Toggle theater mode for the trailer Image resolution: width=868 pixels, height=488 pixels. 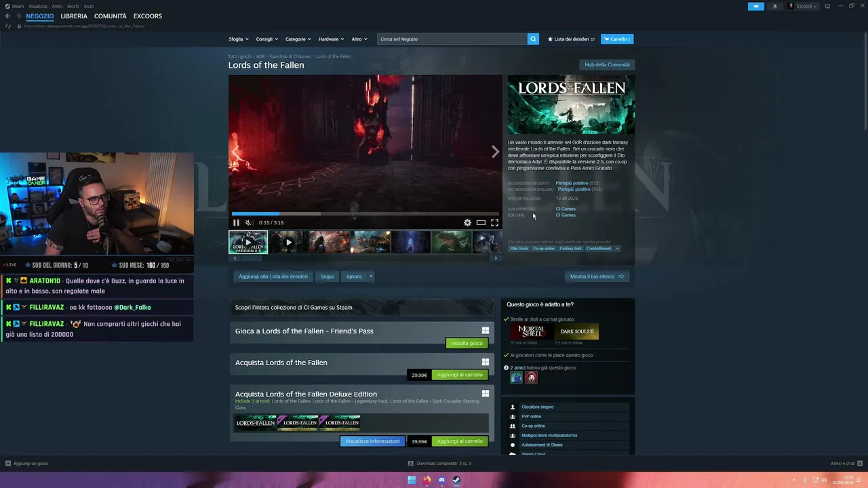(x=481, y=222)
